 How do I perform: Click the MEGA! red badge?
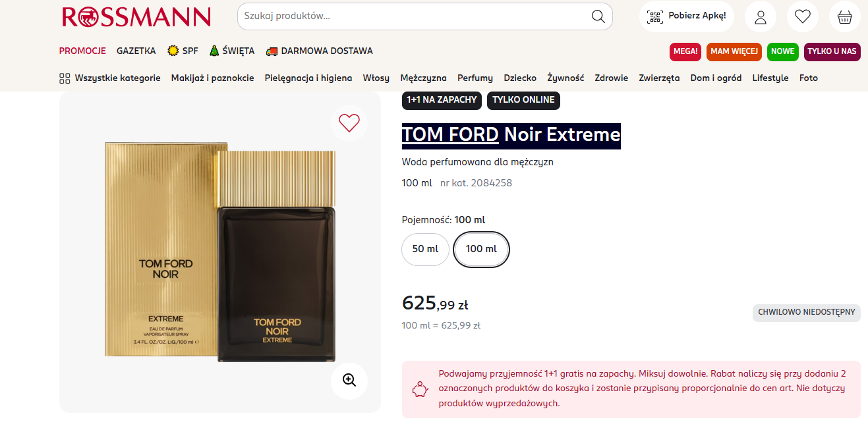coord(685,51)
